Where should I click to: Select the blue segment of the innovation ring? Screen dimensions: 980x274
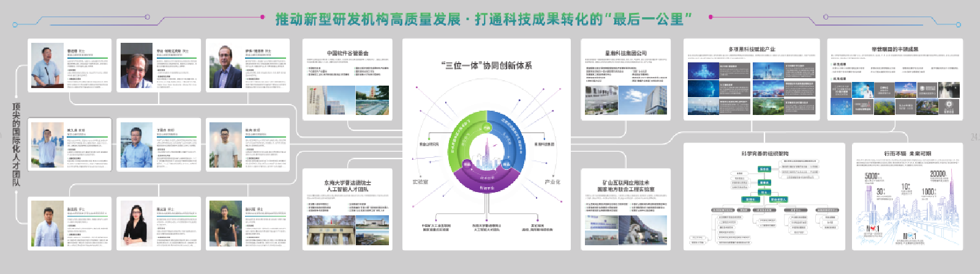coord(512,138)
